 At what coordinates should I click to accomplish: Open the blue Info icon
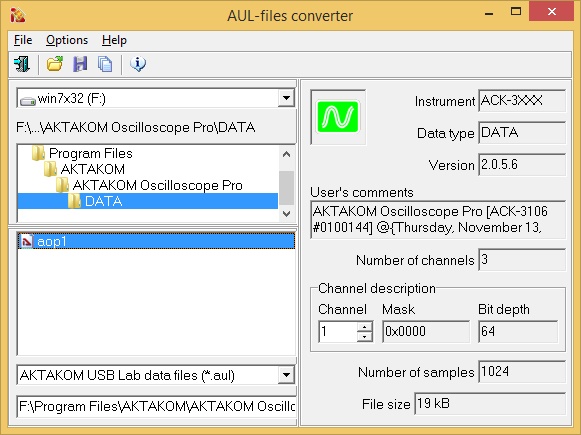click(x=138, y=64)
